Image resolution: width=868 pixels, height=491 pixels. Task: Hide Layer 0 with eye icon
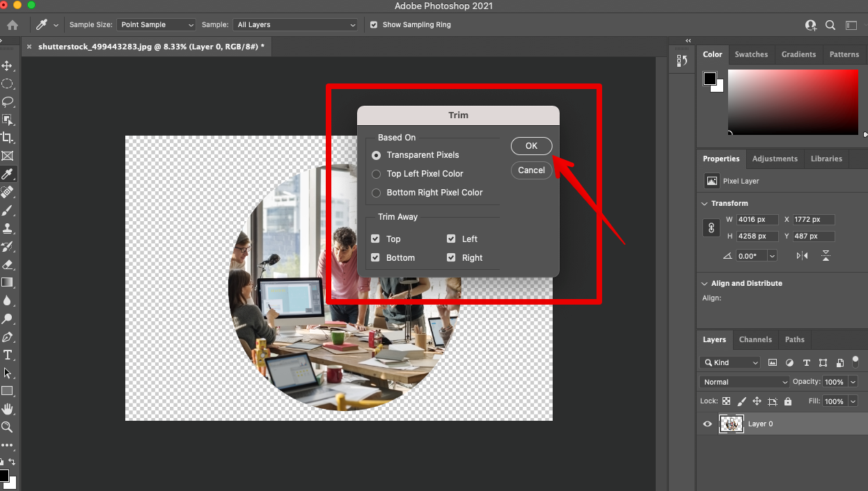pyautogui.click(x=708, y=424)
